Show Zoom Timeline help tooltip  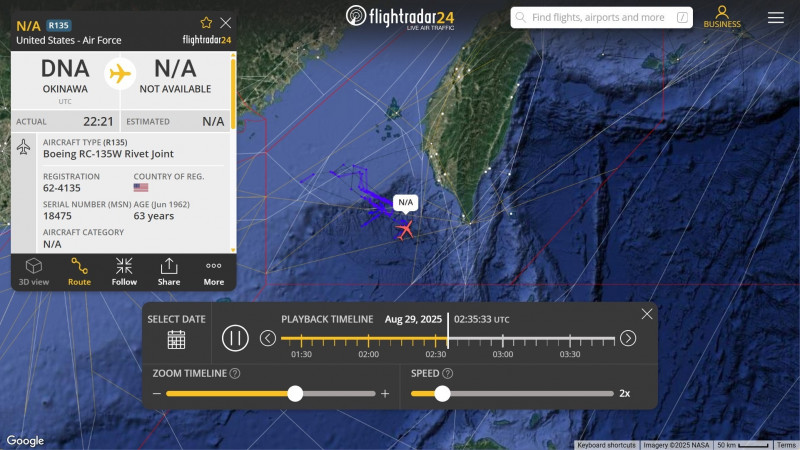(x=235, y=373)
